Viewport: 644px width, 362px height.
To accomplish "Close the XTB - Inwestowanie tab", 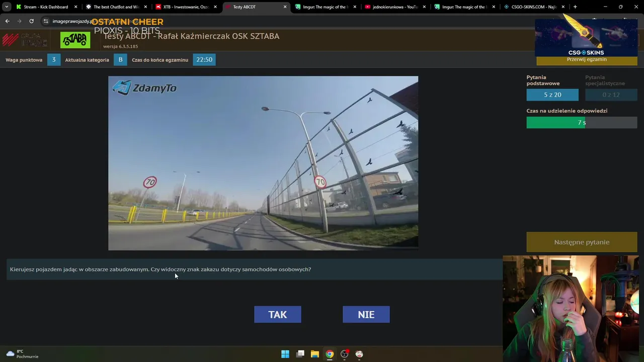I will (x=215, y=7).
